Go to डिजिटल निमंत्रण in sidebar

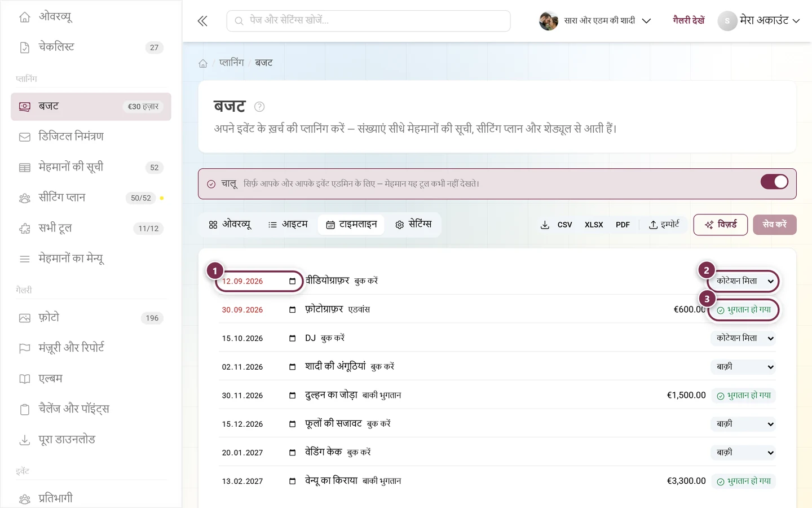coord(91,137)
